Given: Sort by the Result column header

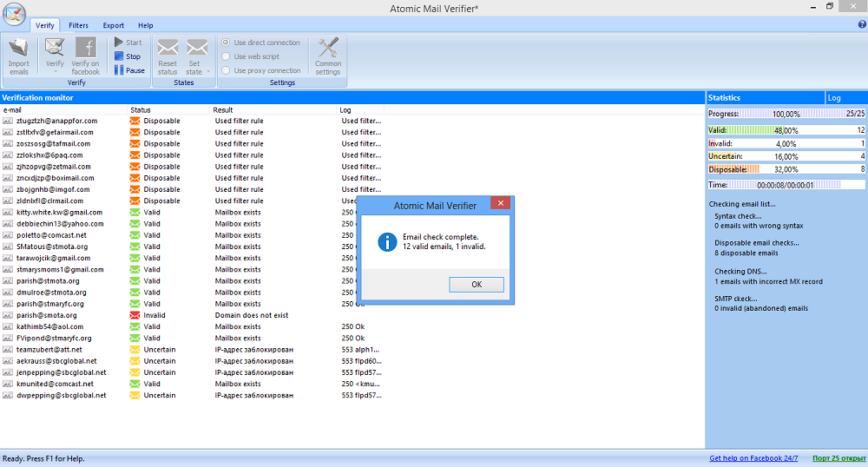Looking at the screenshot, I should point(273,110).
